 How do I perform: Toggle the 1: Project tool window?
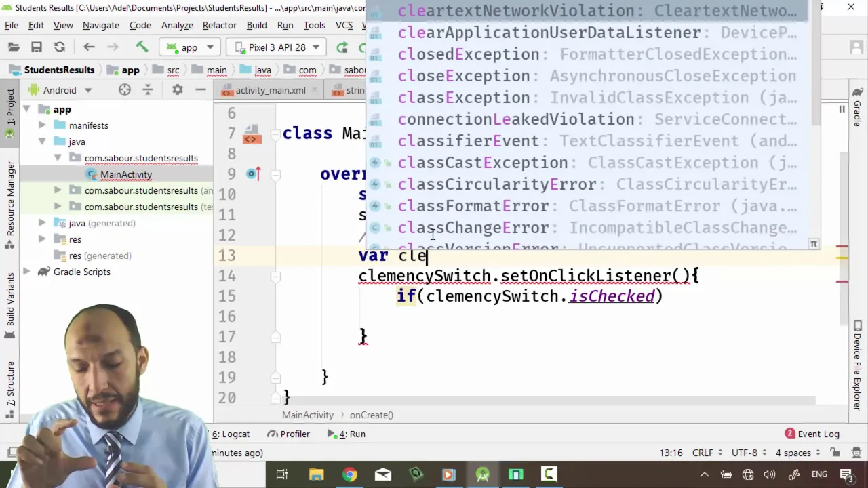coord(10,113)
